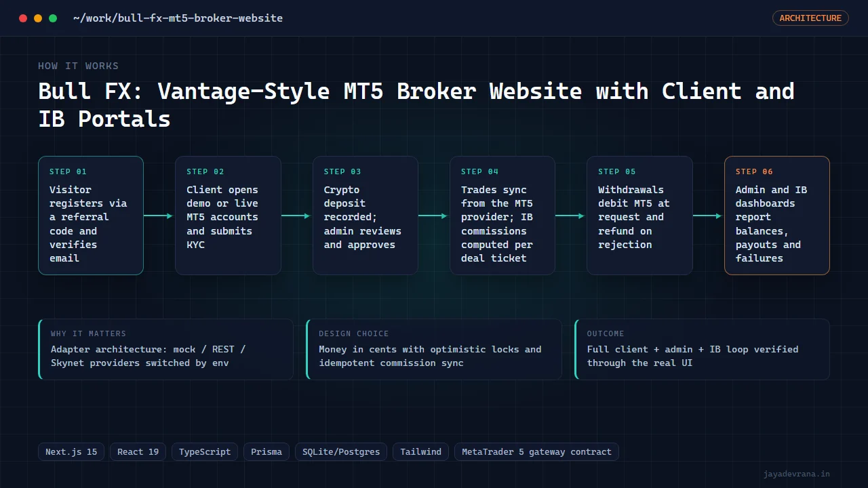Open the STEP 01 visitor registers card
The image size is (868, 488).
pyautogui.click(x=91, y=216)
